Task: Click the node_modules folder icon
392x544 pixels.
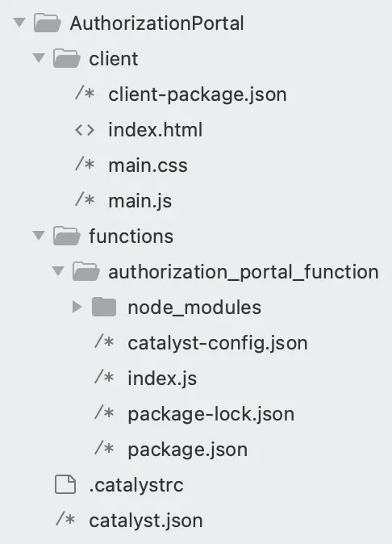Action: pos(104,307)
